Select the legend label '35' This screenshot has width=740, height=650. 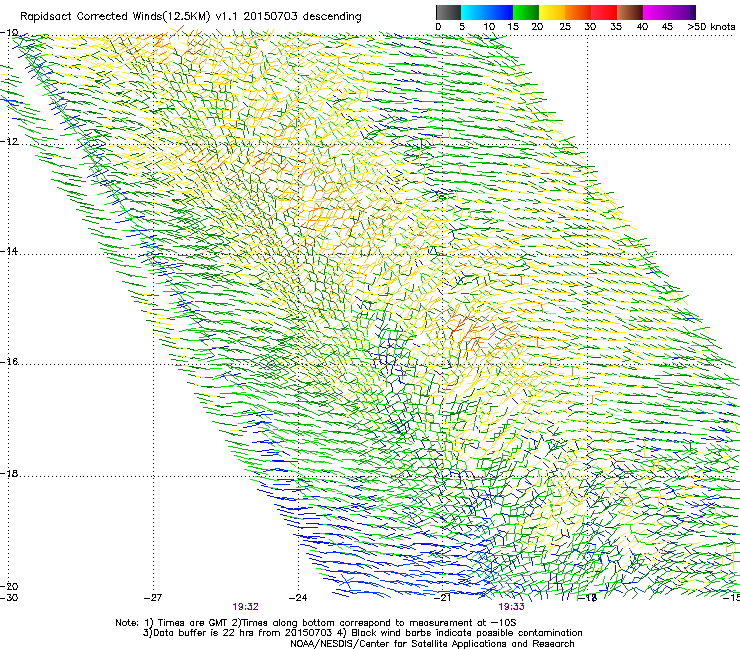coord(616,27)
